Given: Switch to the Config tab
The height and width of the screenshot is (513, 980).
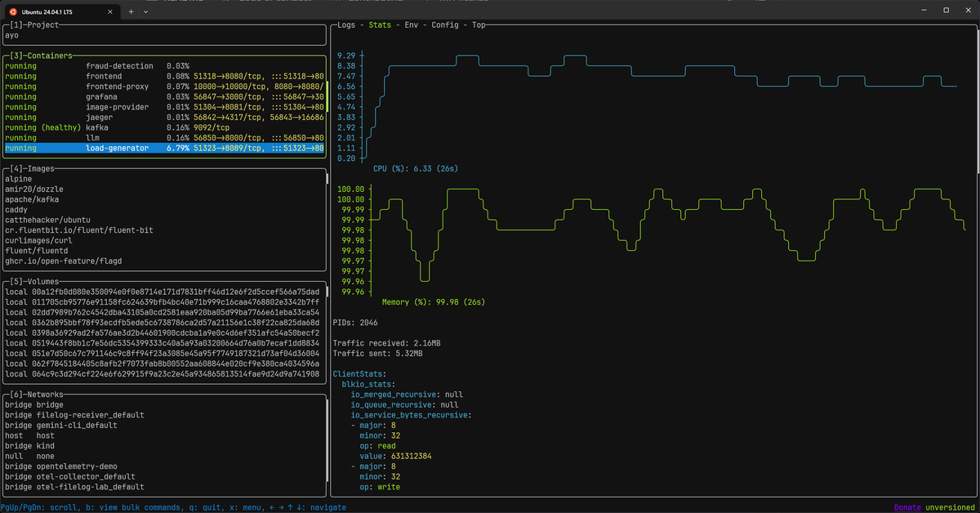Looking at the screenshot, I should click(x=444, y=25).
